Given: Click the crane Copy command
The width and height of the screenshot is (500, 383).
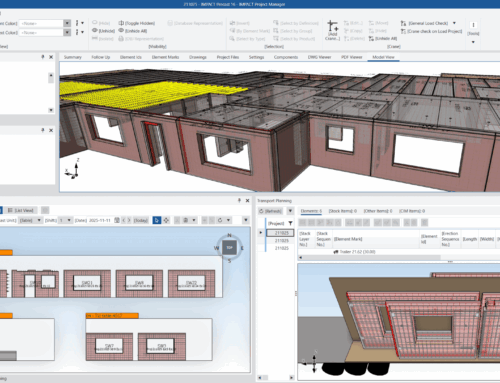Looking at the screenshot, I should coord(353,31).
